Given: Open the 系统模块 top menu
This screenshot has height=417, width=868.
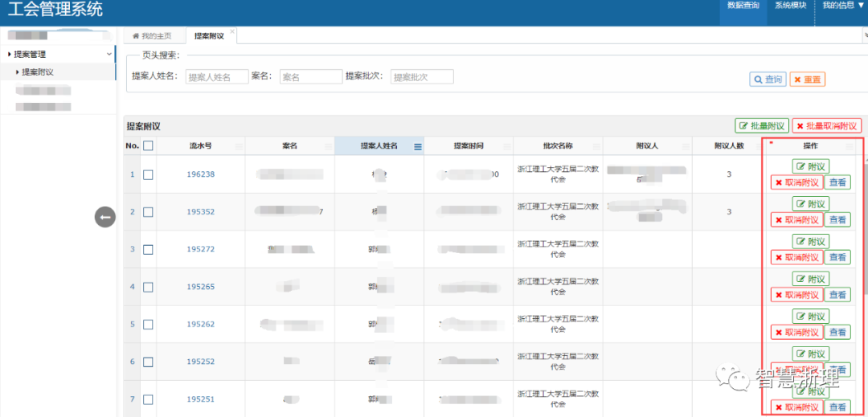Looking at the screenshot, I should click(790, 6).
